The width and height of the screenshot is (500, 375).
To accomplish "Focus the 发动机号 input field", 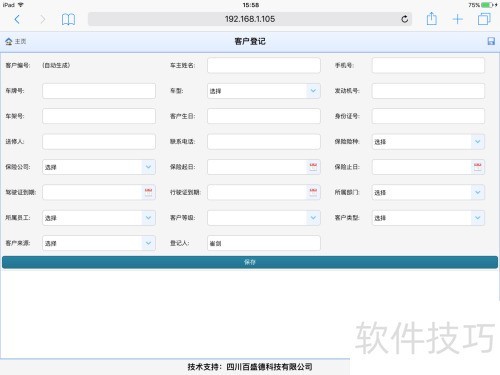I will point(428,91).
